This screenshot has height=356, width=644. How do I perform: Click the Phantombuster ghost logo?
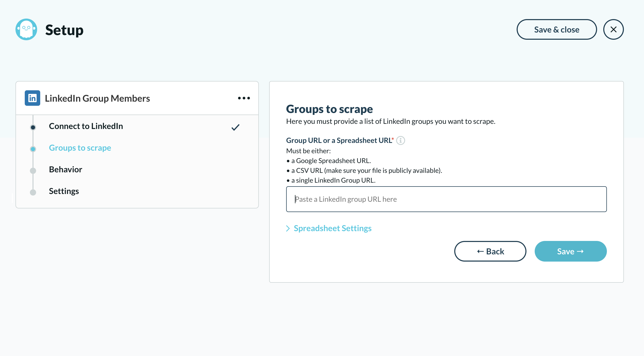26,29
